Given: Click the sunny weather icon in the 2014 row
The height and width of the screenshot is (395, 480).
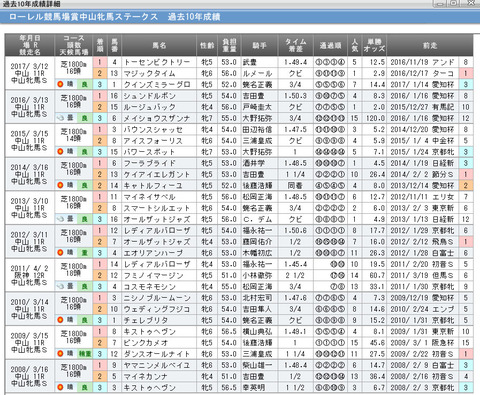Looking at the screenshot, I should coord(60,185).
